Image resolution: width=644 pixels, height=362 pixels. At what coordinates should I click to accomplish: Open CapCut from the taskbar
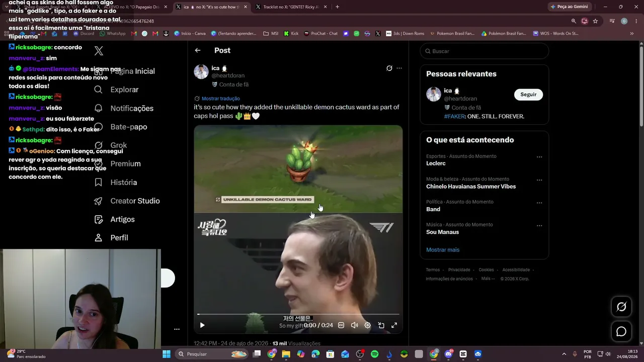coord(463,354)
